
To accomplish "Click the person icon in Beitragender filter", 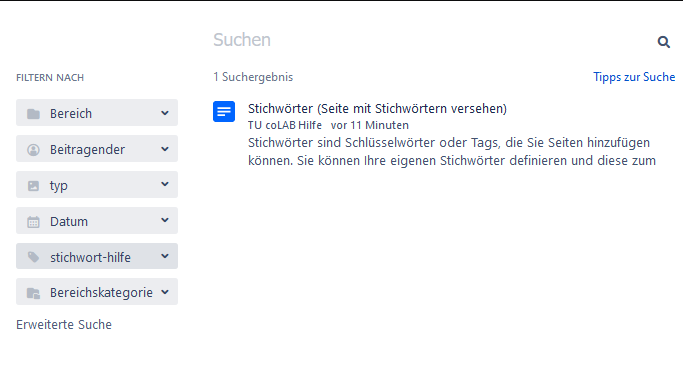I will point(34,149).
